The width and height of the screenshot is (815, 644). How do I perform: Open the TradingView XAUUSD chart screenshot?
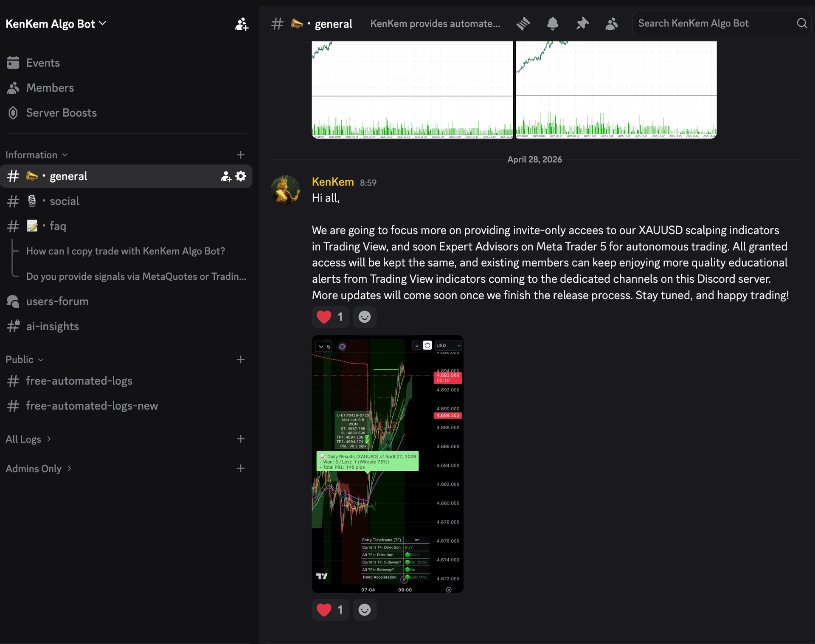click(388, 464)
